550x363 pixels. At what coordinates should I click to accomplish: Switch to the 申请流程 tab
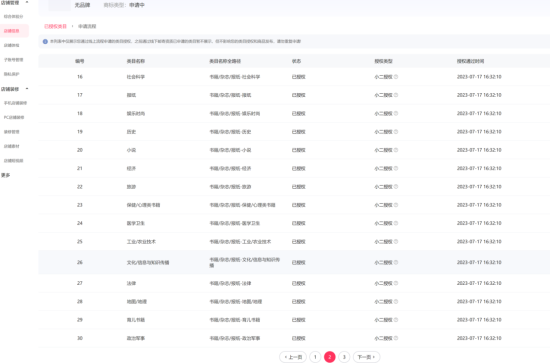(x=87, y=26)
